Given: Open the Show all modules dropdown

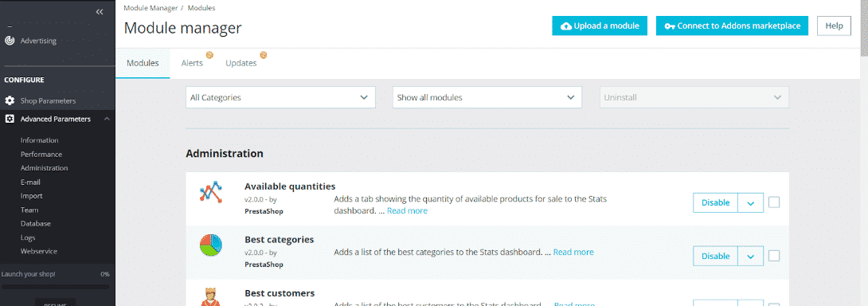Looking at the screenshot, I should 487,97.
